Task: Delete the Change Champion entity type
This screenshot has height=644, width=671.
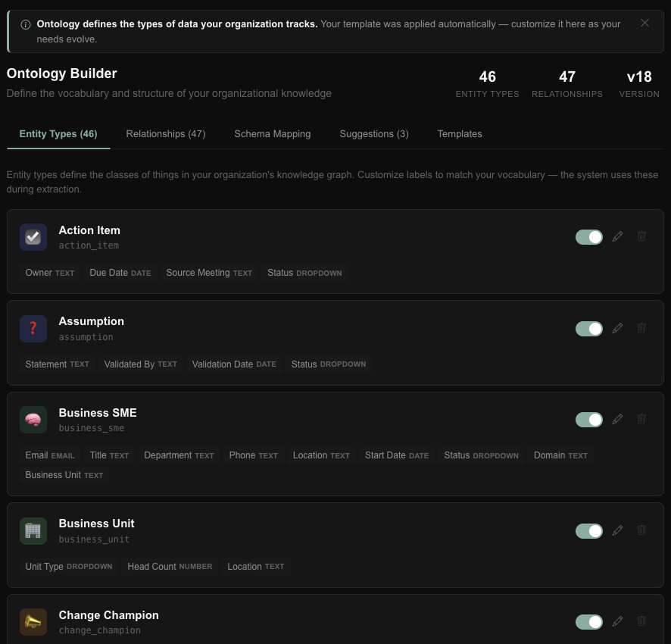Action: (x=641, y=621)
